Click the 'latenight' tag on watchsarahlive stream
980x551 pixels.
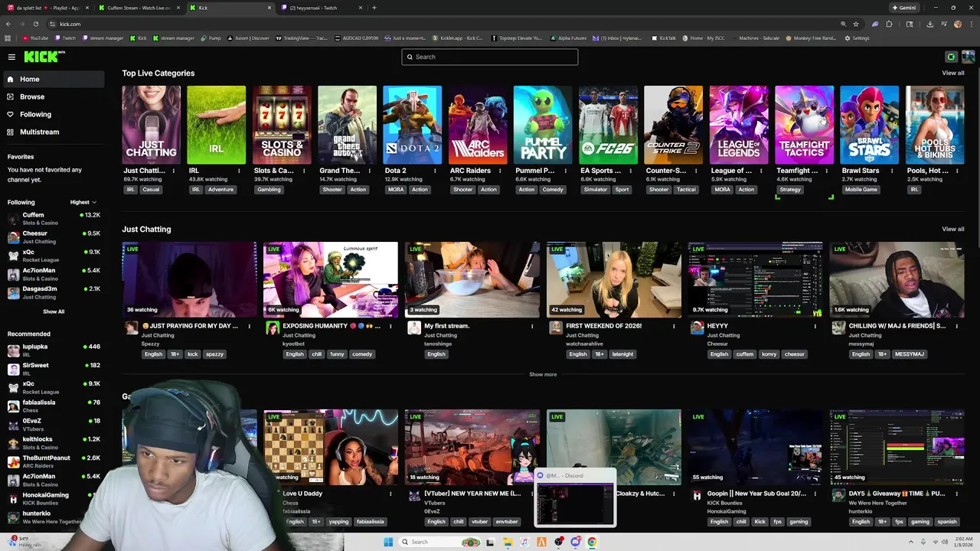tap(622, 354)
